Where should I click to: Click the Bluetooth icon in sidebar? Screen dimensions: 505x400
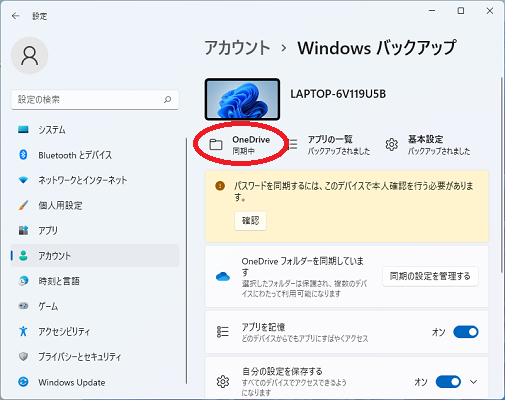pos(23,155)
